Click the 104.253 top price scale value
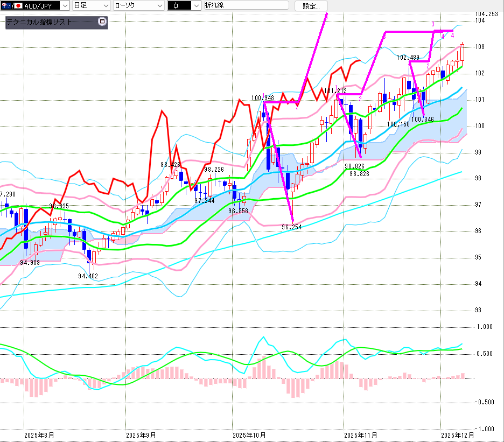This screenshot has width=504, height=442. point(487,13)
